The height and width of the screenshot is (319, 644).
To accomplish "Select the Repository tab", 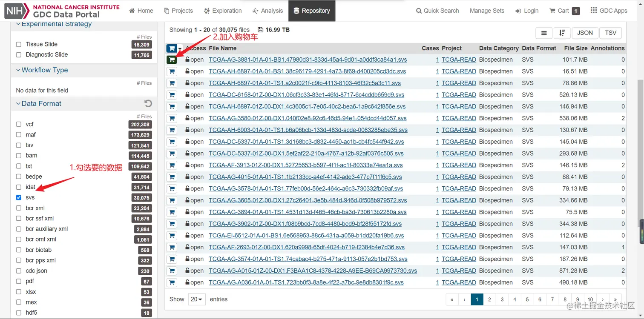I will point(312,11).
